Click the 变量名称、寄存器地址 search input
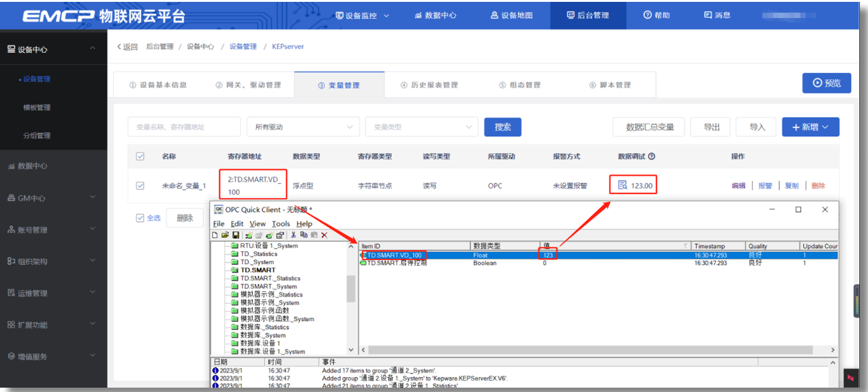The height and width of the screenshot is (392, 868). coord(184,127)
